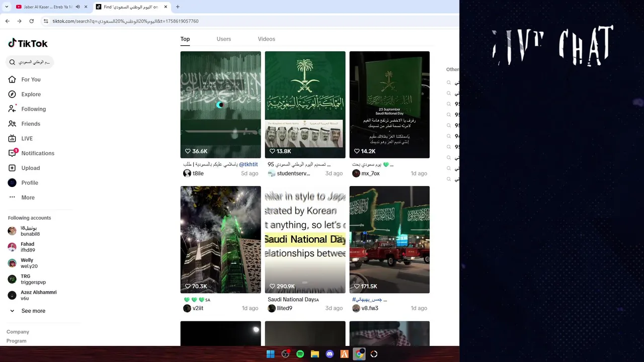Image resolution: width=644 pixels, height=362 pixels.
Task: Click the first suggested search in Others
Action: pos(453,82)
